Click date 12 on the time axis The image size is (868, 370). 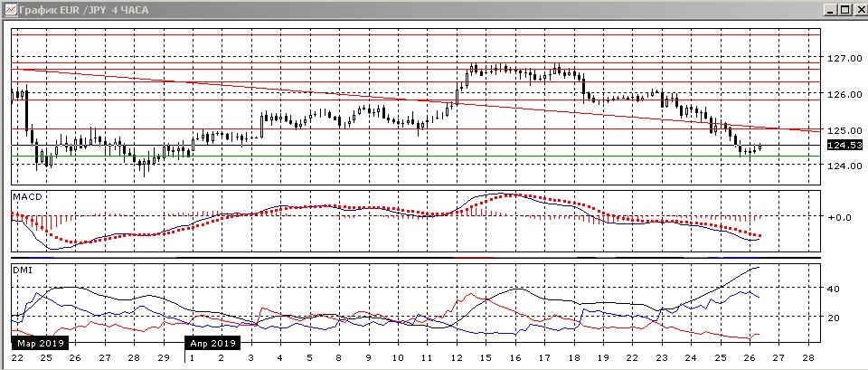click(456, 358)
